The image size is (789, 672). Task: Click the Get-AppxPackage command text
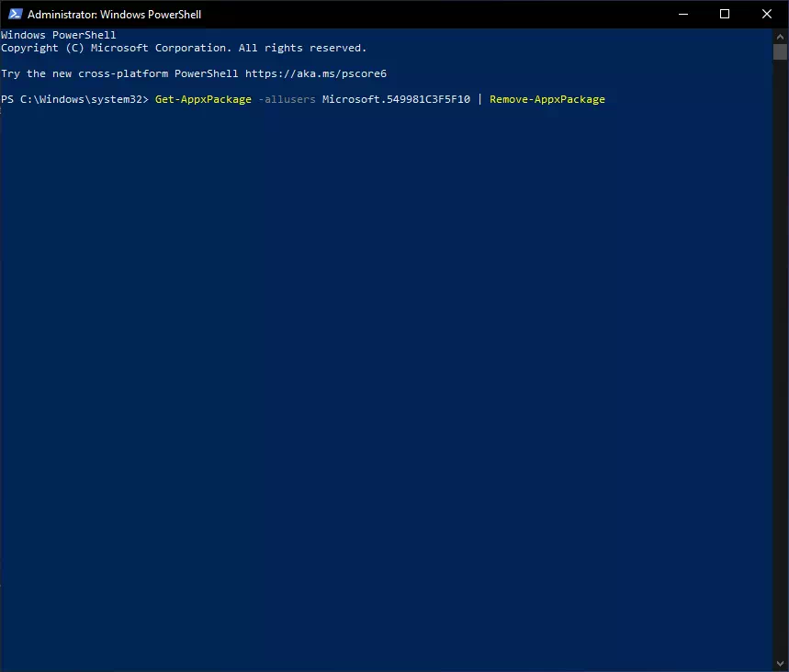(x=203, y=99)
